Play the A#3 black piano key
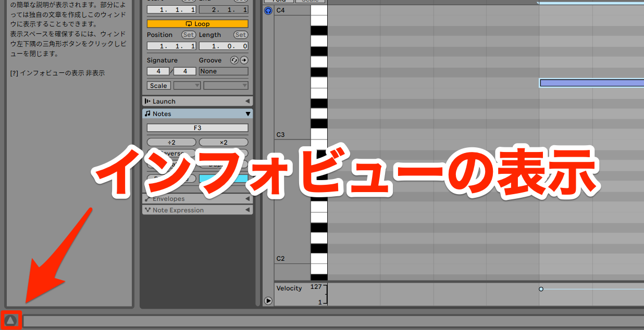The height and width of the screenshot is (330, 644). click(319, 31)
